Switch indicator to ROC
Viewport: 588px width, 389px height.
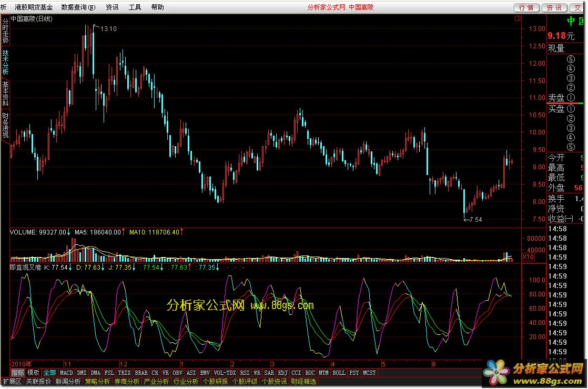pyautogui.click(x=310, y=373)
